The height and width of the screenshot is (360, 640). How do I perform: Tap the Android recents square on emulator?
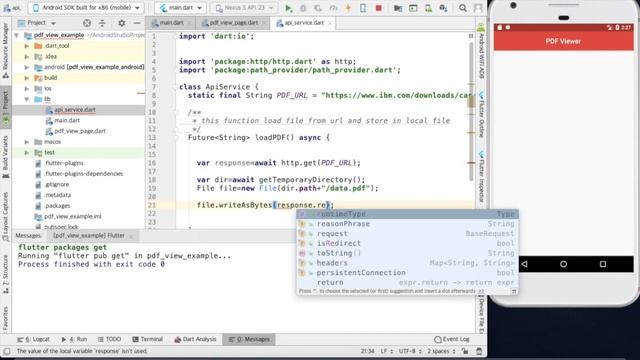pos(603,264)
